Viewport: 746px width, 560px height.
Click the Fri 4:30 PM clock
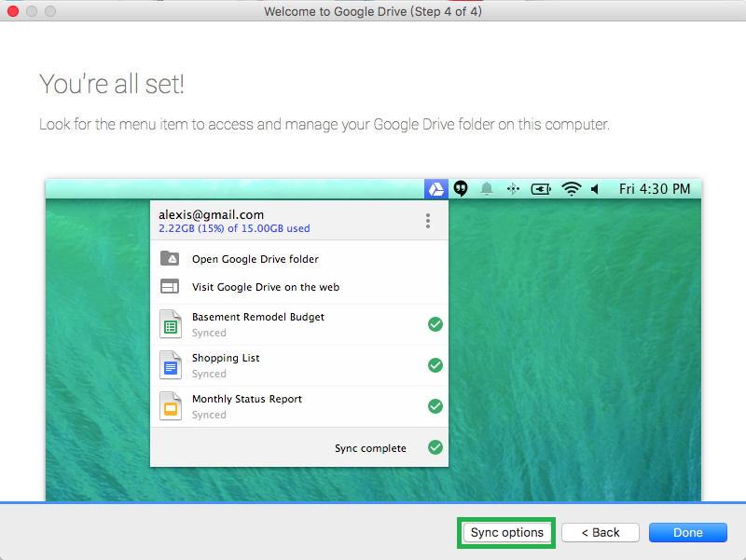coord(655,189)
